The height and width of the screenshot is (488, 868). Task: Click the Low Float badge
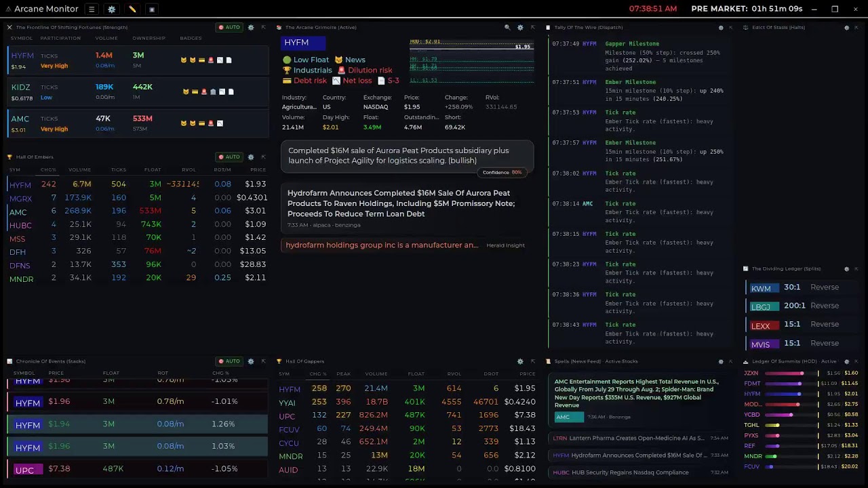306,60
